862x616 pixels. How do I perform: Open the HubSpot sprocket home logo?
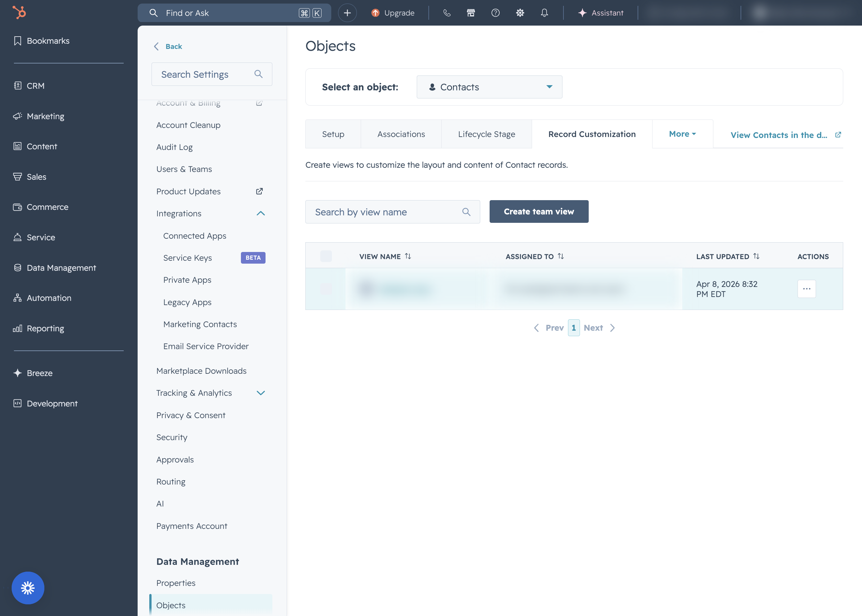point(19,12)
